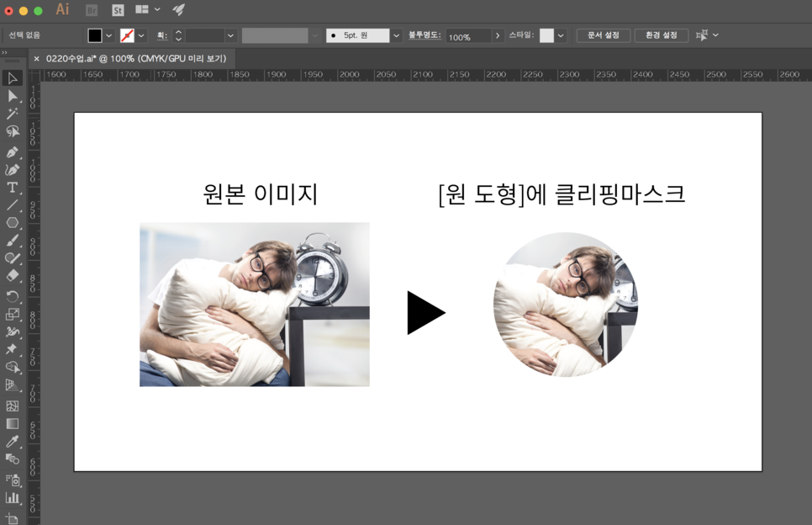Click the stroke color swatch (none)

click(x=127, y=35)
